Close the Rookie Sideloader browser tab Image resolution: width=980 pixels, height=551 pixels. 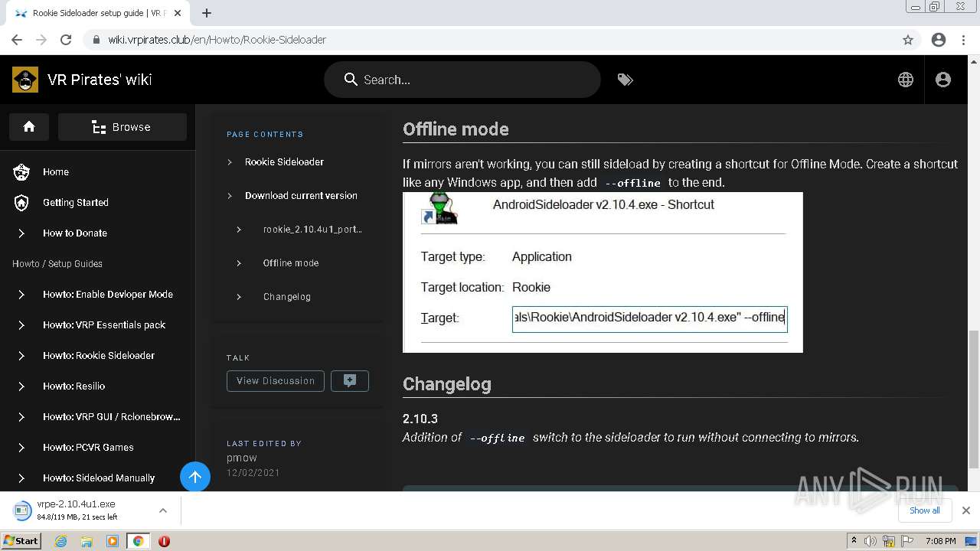coord(178,13)
